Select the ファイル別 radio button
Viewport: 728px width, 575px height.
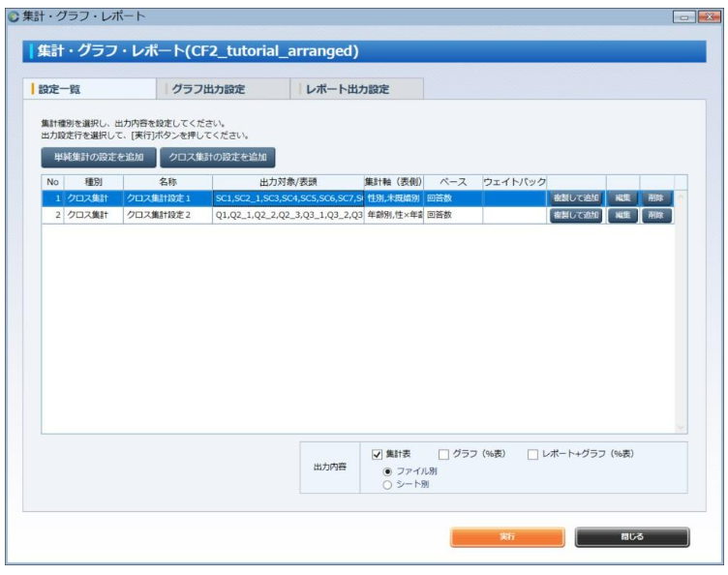tap(387, 471)
